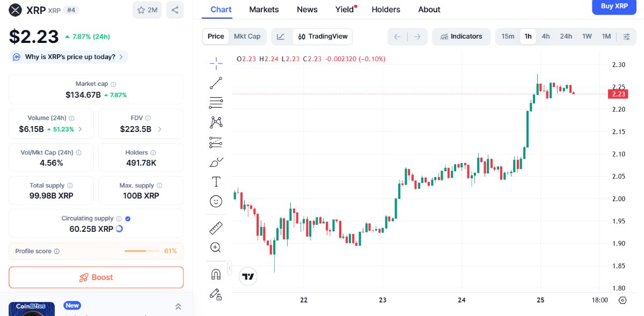Select the ruler measure tool

click(216, 227)
